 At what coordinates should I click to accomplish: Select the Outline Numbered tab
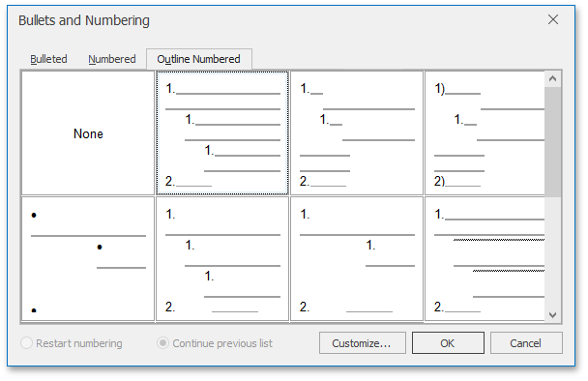tap(199, 59)
